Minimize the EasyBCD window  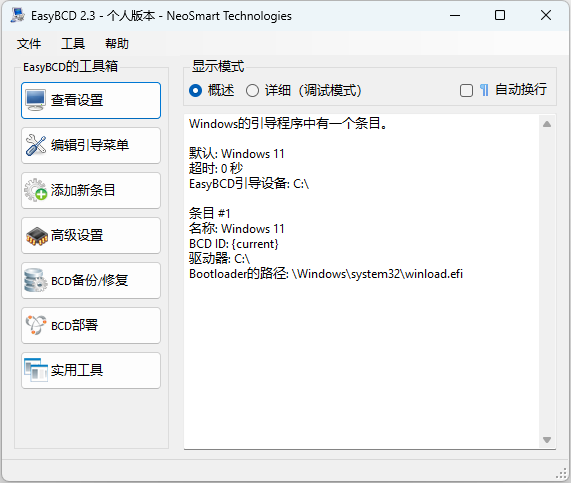point(455,15)
